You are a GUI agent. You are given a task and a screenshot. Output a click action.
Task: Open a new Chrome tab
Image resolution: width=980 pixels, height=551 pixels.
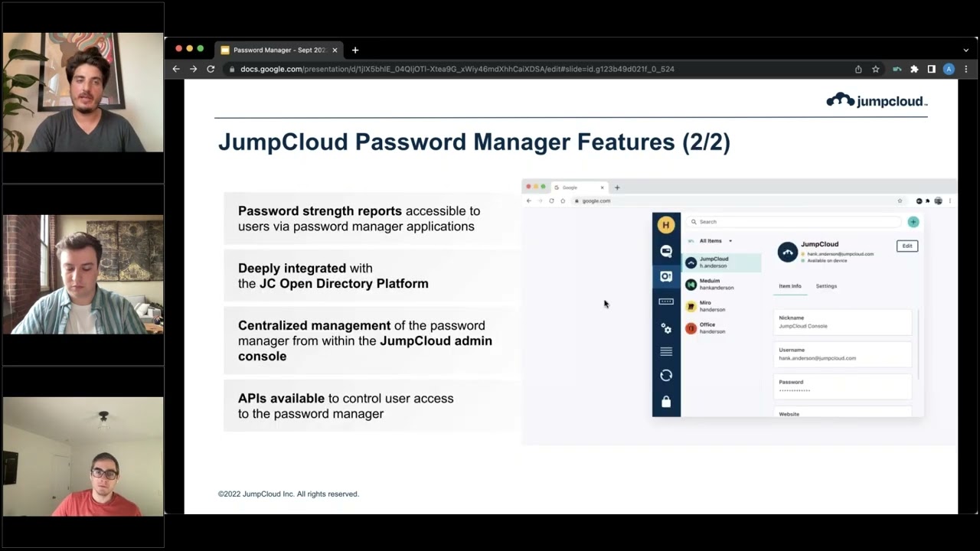355,51
